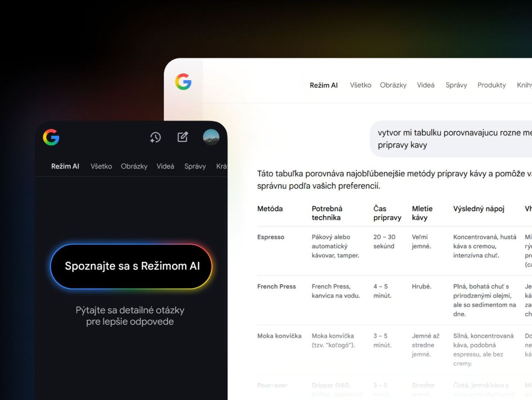
Task: Open AI Mode history icon in mobile panel
Action: click(156, 137)
